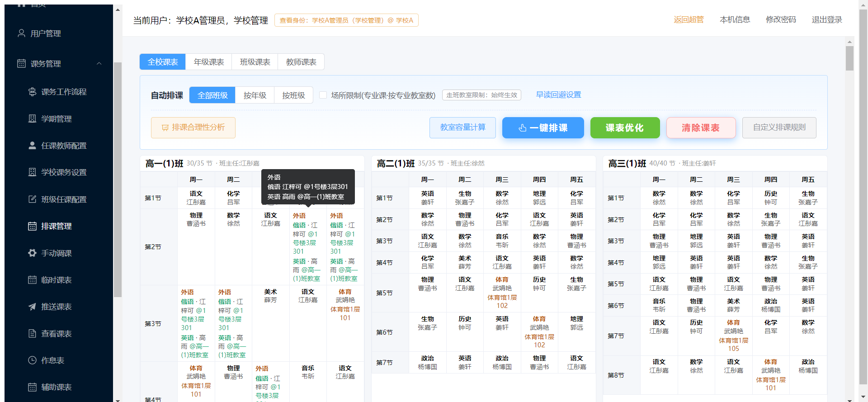The width and height of the screenshot is (868, 402).
Task: Click the 清除课表 button
Action: click(701, 128)
